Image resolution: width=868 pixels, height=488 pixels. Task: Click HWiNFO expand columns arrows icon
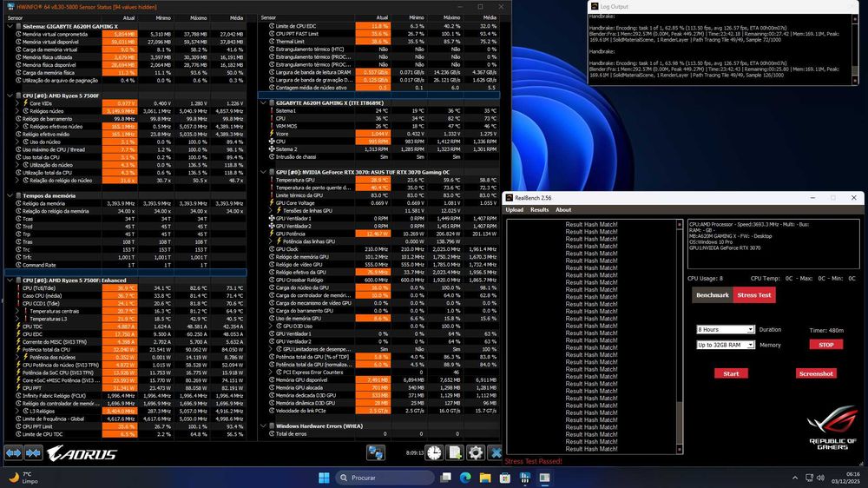pyautogui.click(x=13, y=453)
